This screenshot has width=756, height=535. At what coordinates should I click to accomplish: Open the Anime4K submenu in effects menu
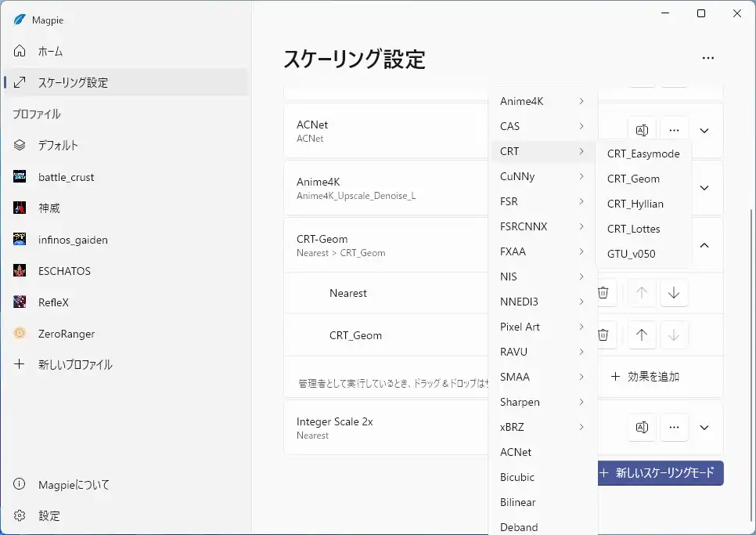(x=542, y=101)
